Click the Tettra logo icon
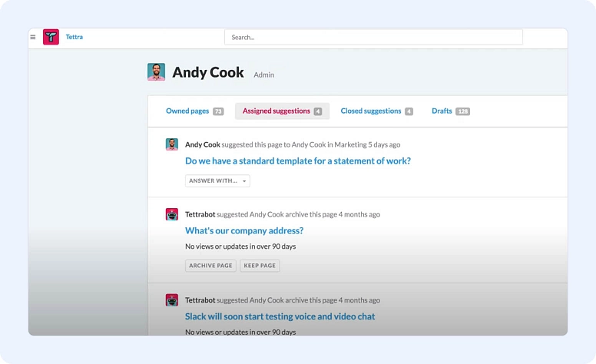Viewport: 596px width, 364px height. [x=51, y=37]
